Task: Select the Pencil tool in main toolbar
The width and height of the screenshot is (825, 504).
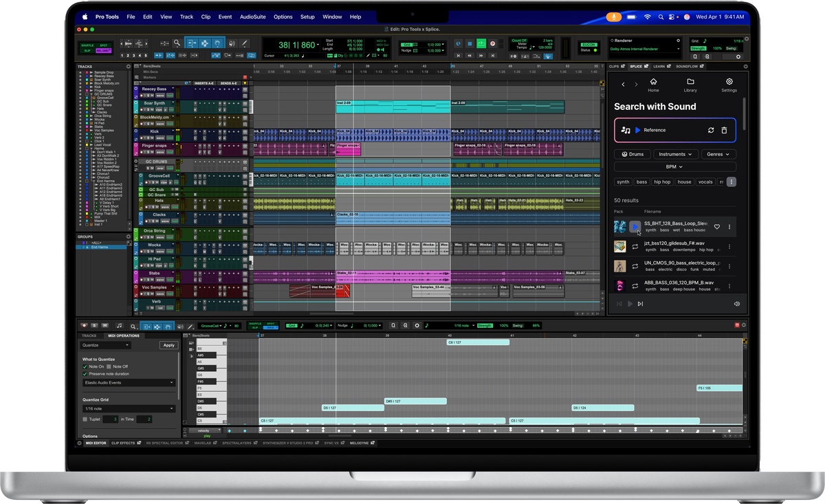Action: [x=244, y=43]
